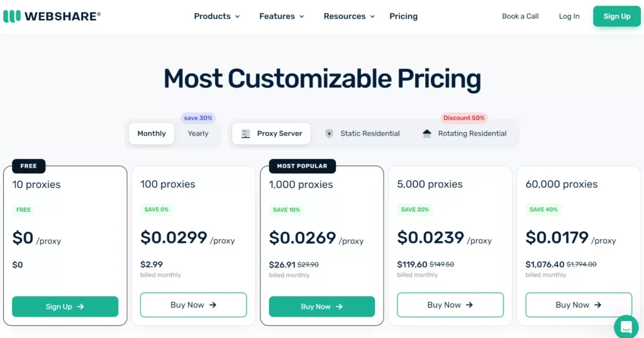The height and width of the screenshot is (338, 644).
Task: Click the Static Residential shield icon
Action: pos(329,134)
